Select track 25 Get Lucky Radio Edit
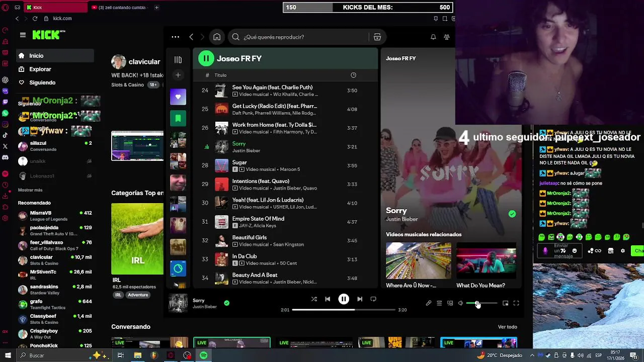 click(x=285, y=109)
